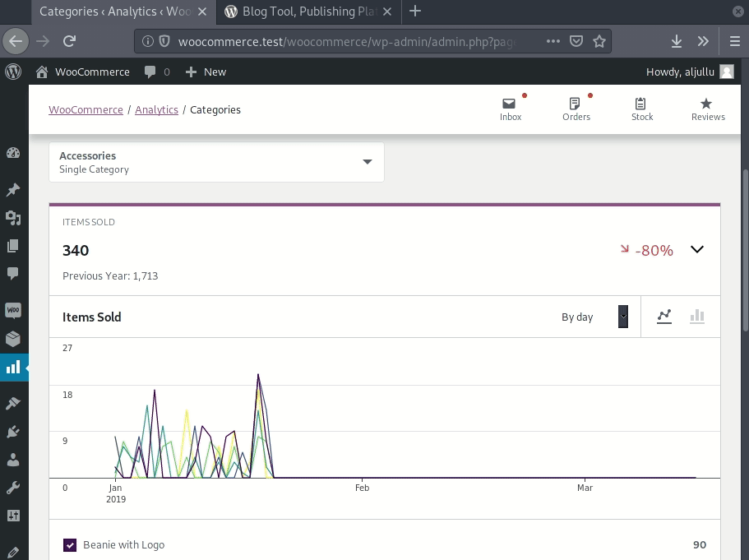Viewport: 749px width, 560px height.
Task: Open WooCommerce menu in sidebar
Action: [13, 310]
